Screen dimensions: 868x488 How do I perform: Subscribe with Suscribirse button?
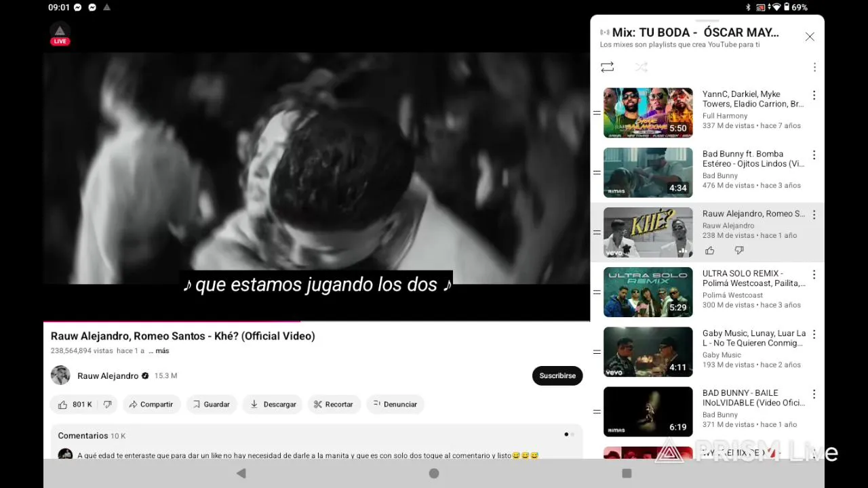(x=557, y=375)
